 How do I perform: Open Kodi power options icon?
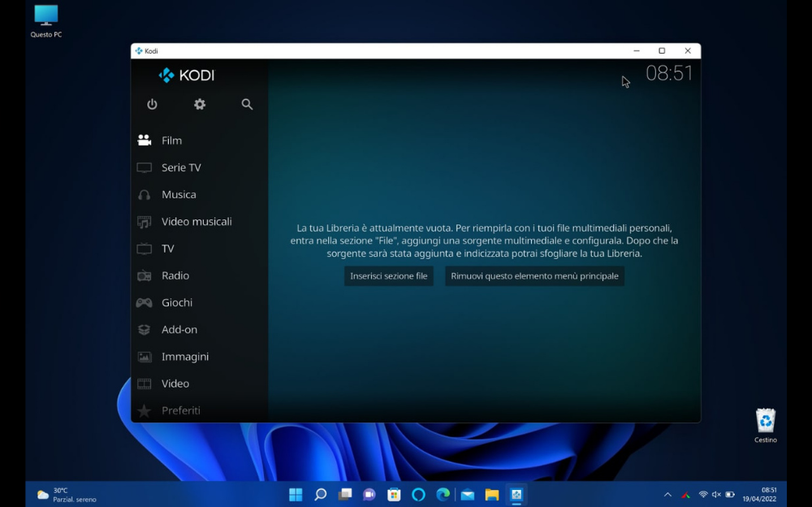pyautogui.click(x=152, y=104)
